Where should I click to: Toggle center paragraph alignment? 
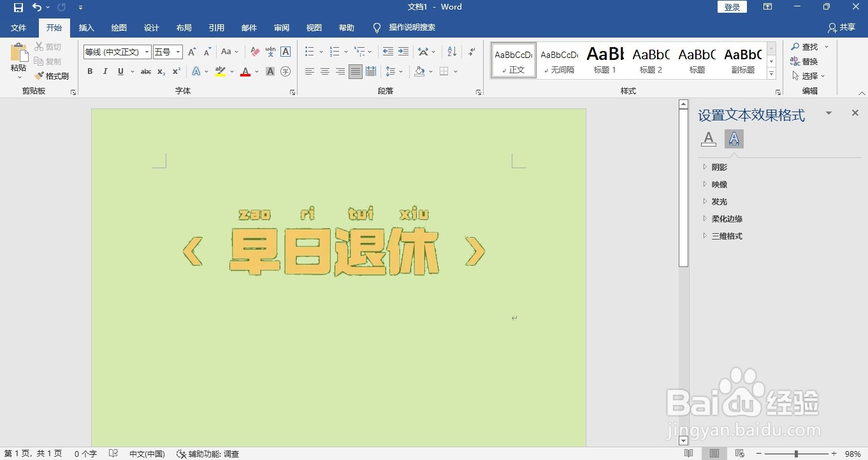point(325,71)
